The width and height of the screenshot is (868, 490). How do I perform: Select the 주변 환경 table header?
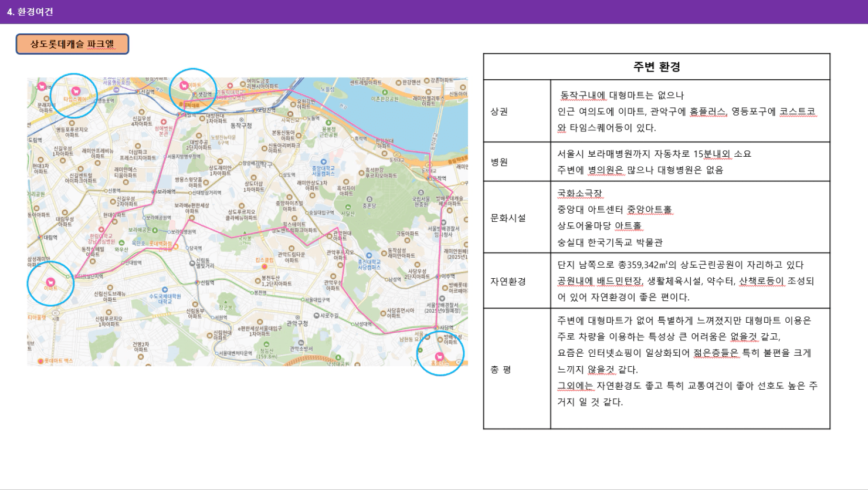click(656, 67)
